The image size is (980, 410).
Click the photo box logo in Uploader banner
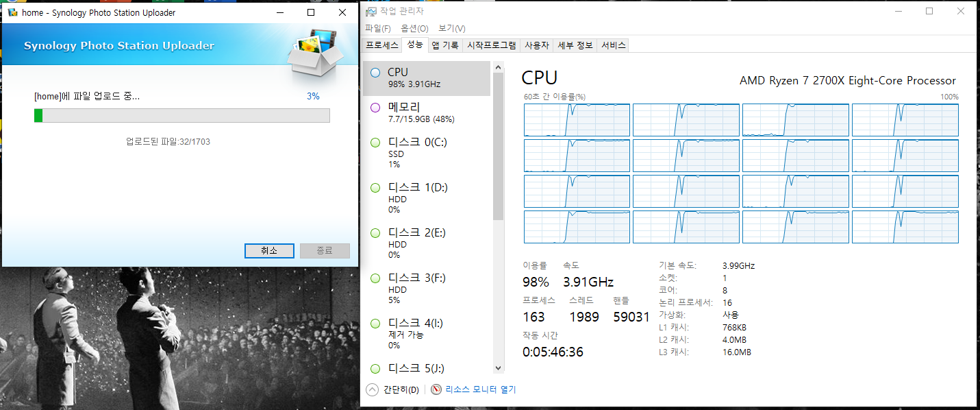316,53
